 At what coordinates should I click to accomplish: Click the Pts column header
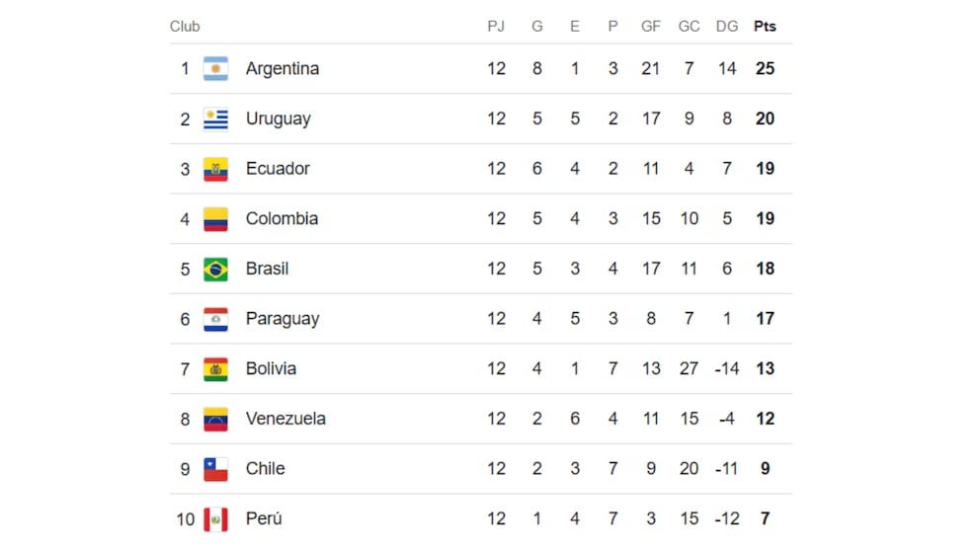(765, 27)
